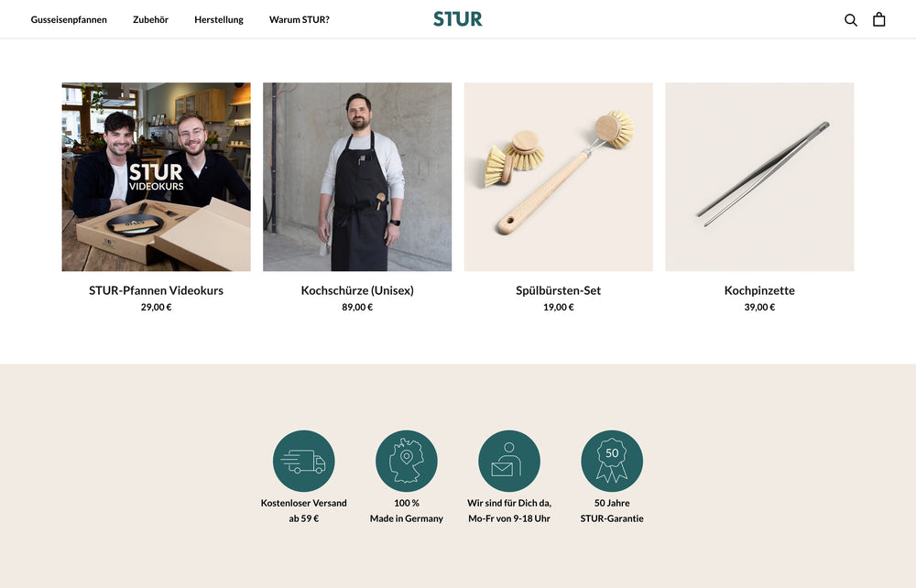Screen dimensions: 916x588
Task: Open the shopping bag cart icon
Action: [x=878, y=19]
